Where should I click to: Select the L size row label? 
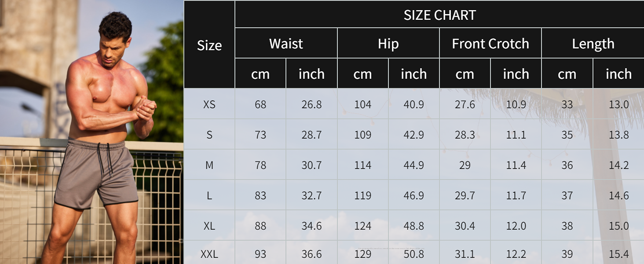coord(209,195)
